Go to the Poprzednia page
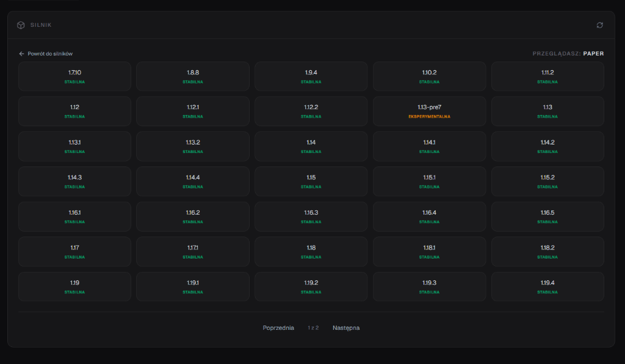 click(x=278, y=328)
